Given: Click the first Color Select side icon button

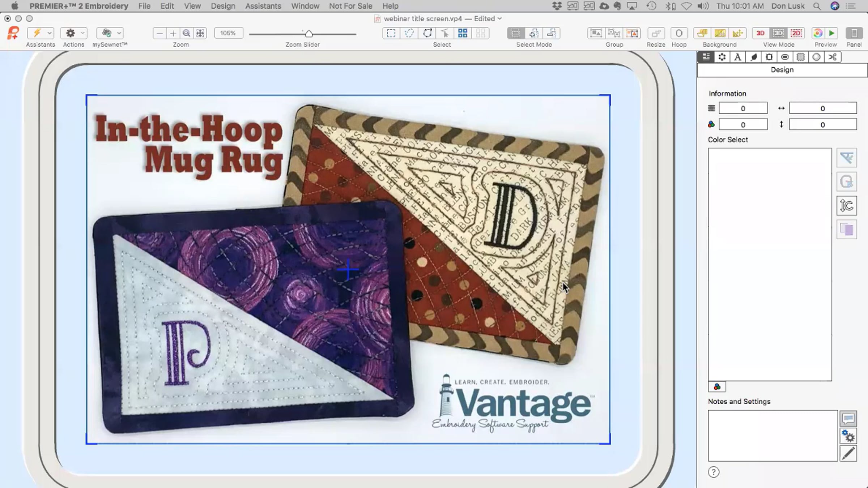Looking at the screenshot, I should click(x=847, y=158).
